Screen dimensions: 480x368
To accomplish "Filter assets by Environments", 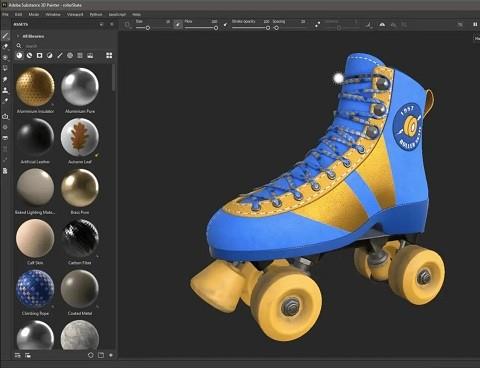I will pos(90,55).
